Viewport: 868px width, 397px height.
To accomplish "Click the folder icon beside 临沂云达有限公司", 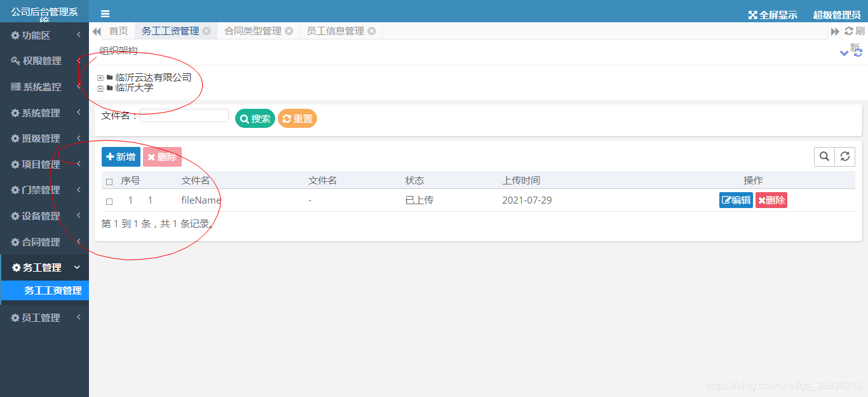I will [110, 78].
